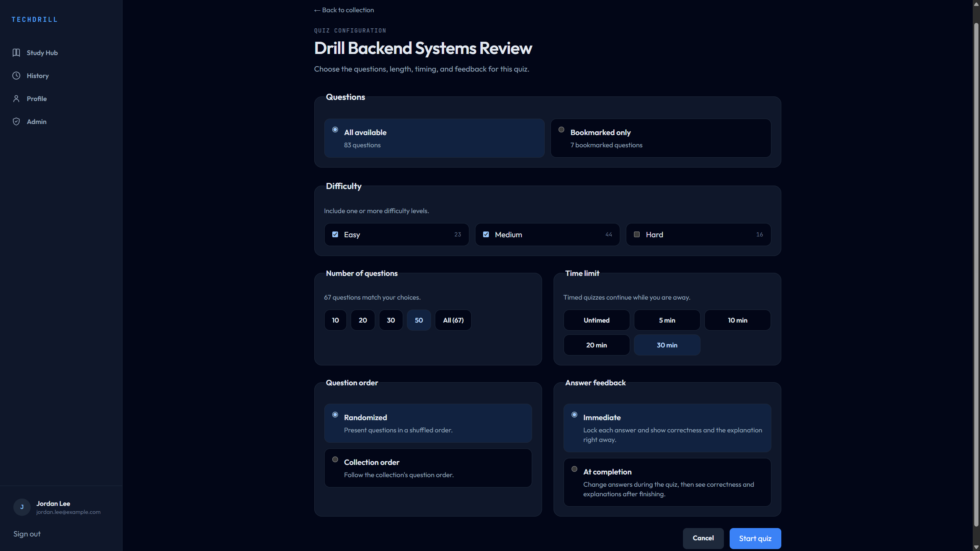This screenshot has height=551, width=980.
Task: Click the Easy count 23
Action: (457, 235)
